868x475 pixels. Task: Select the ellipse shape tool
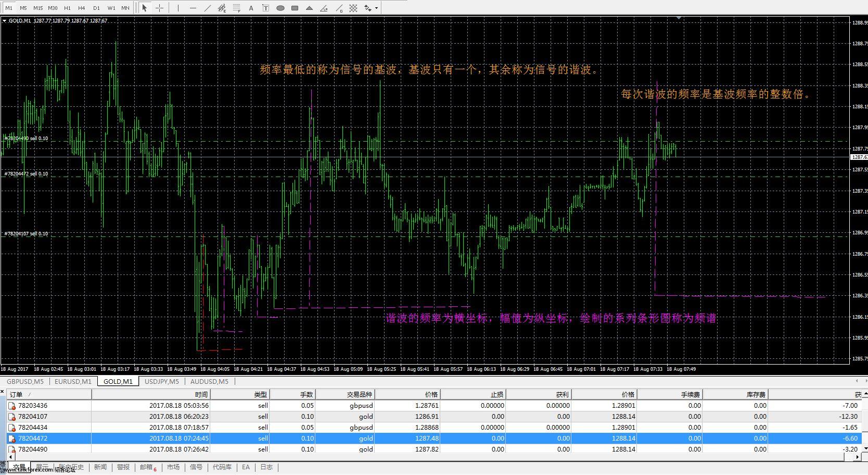[x=280, y=8]
